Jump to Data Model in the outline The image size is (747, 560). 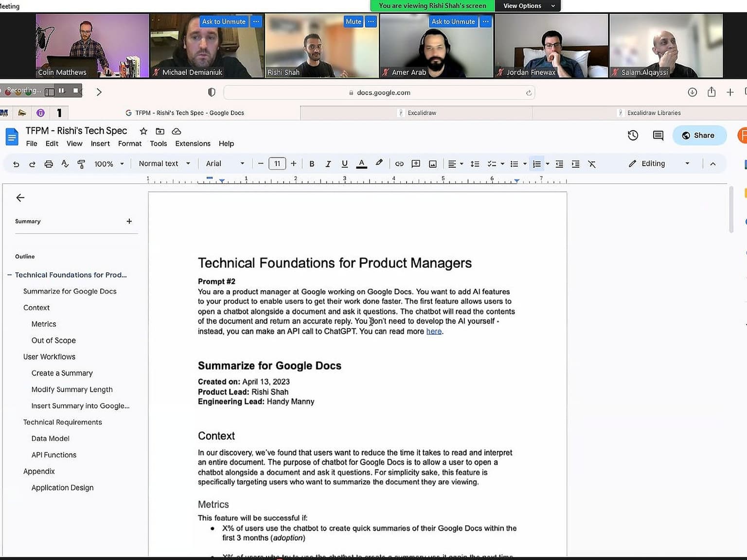click(x=51, y=438)
